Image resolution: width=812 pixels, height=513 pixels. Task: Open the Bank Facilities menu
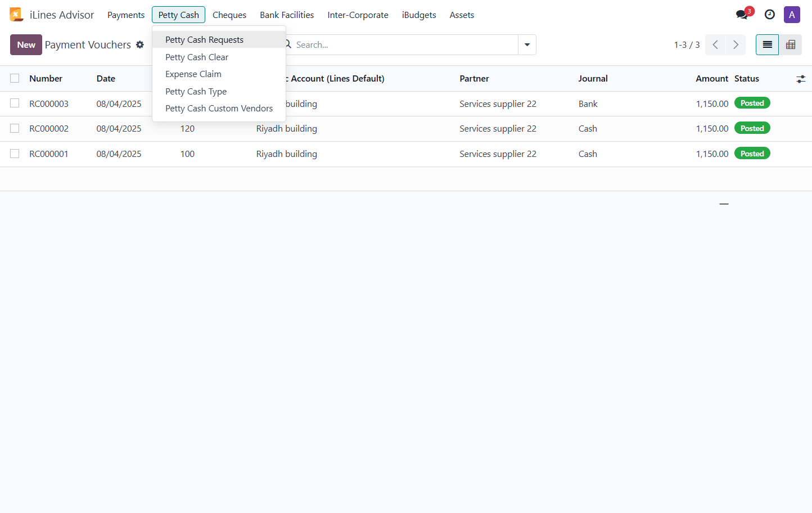(x=287, y=15)
